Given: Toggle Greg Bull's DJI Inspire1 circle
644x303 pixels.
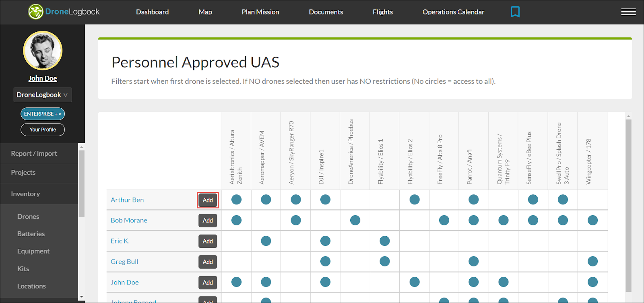Looking at the screenshot, I should tap(325, 262).
